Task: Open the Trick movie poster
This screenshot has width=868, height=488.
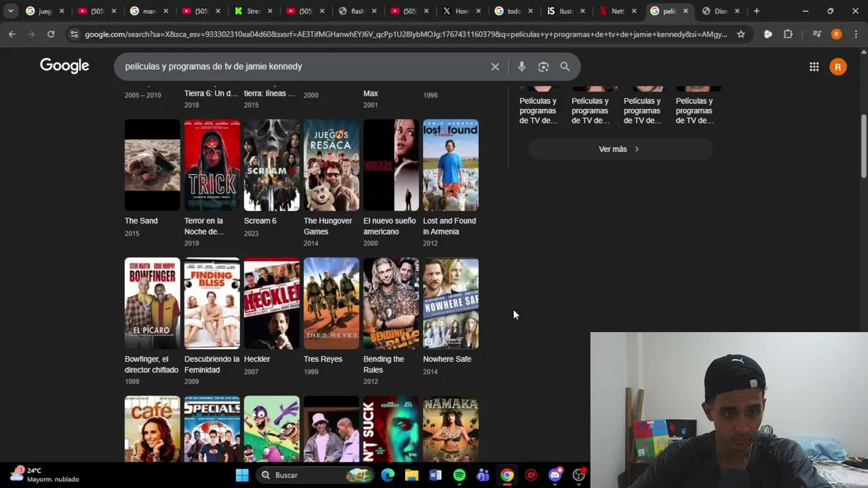Action: (x=212, y=165)
